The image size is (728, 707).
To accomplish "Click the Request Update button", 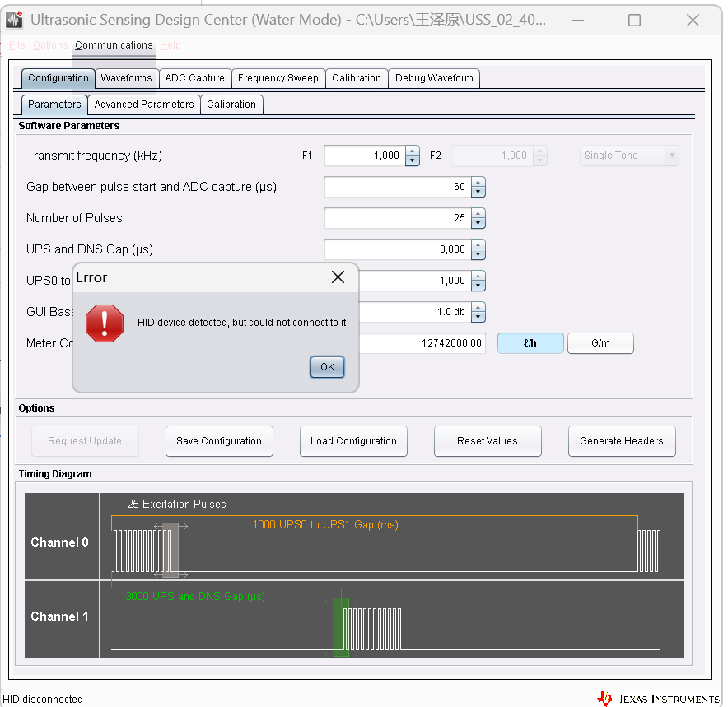I will tap(85, 441).
